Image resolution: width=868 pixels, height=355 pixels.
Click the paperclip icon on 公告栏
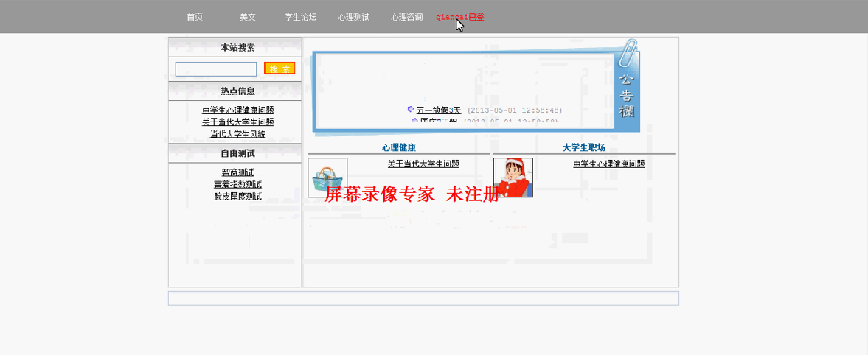tap(629, 55)
